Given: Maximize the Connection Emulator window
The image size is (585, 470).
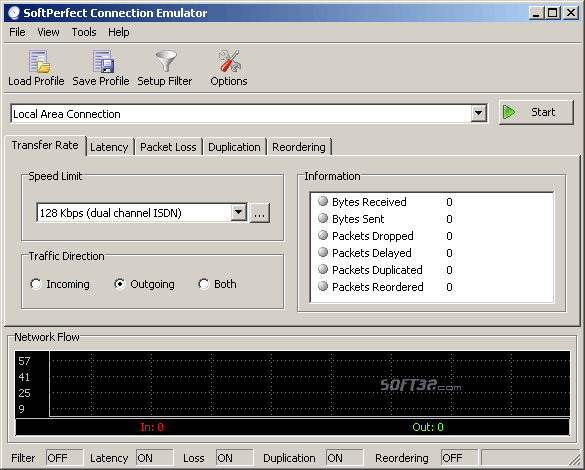Looking at the screenshot, I should pyautogui.click(x=553, y=13).
